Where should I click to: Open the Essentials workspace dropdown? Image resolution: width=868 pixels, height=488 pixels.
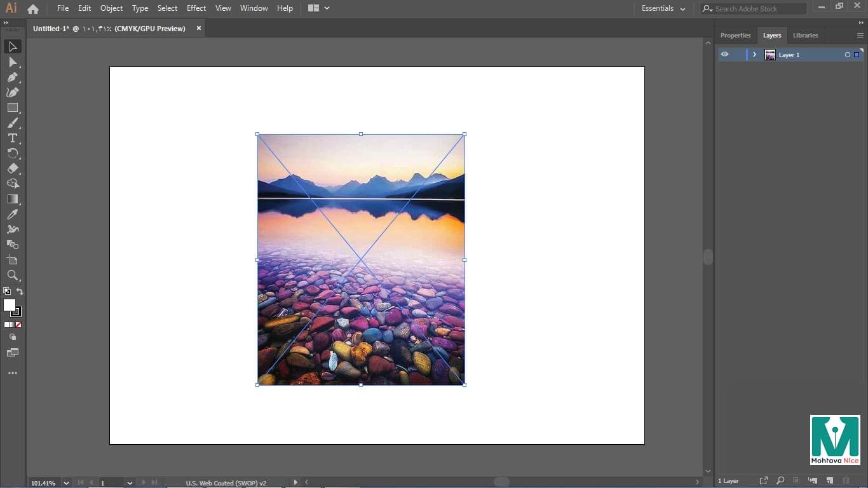tap(663, 9)
